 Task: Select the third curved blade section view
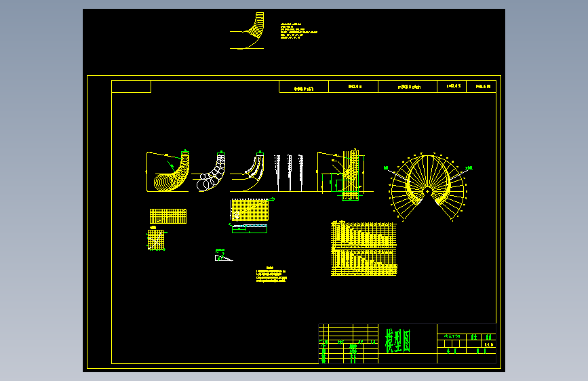point(247,172)
